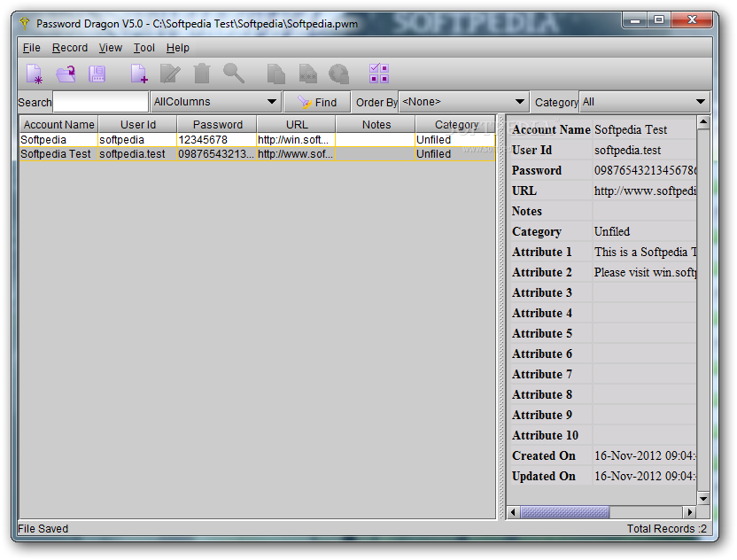The height and width of the screenshot is (560, 737).
Task: Click the Account Name value Softpedia Test
Action: click(631, 129)
